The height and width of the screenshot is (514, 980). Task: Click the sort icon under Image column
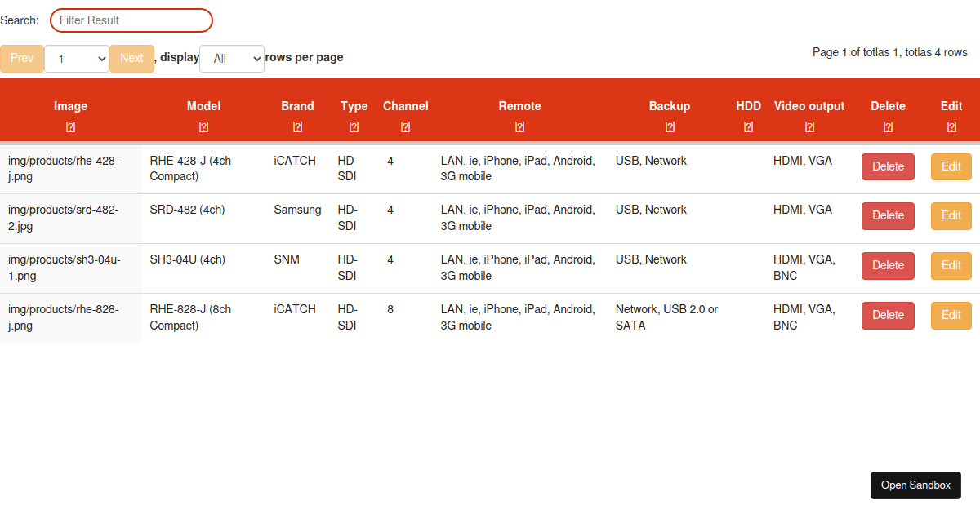[x=71, y=127]
